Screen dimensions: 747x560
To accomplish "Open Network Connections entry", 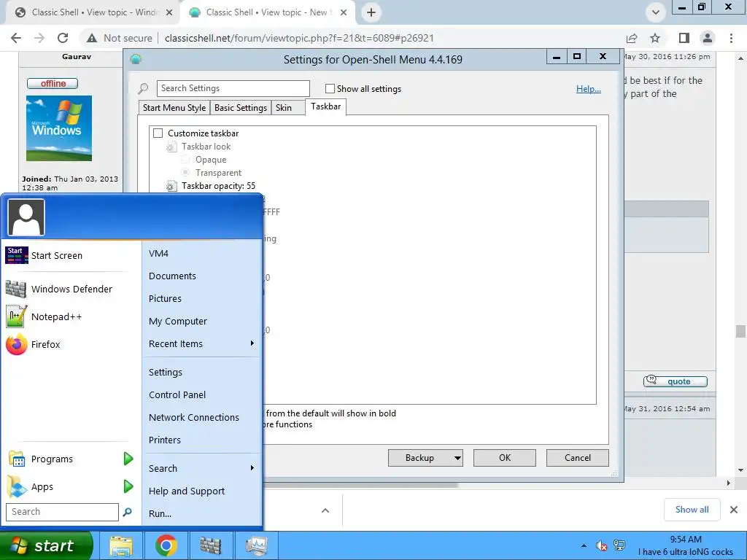I will click(x=194, y=418).
